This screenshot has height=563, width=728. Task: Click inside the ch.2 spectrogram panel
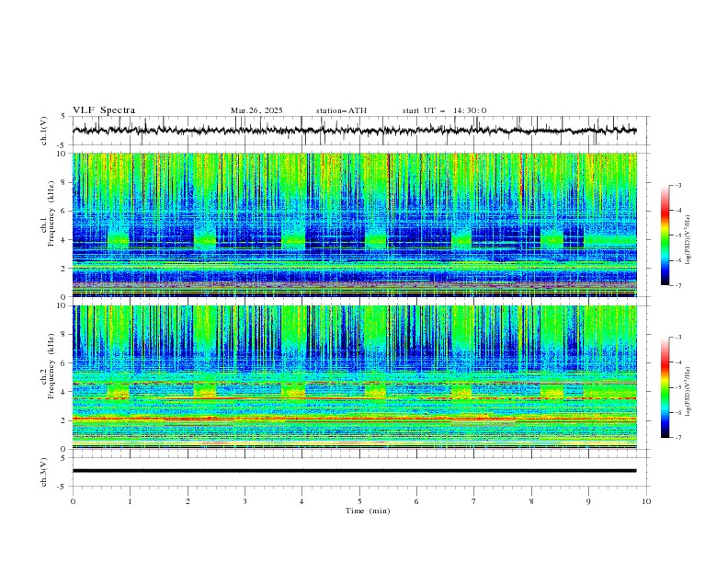click(354, 377)
